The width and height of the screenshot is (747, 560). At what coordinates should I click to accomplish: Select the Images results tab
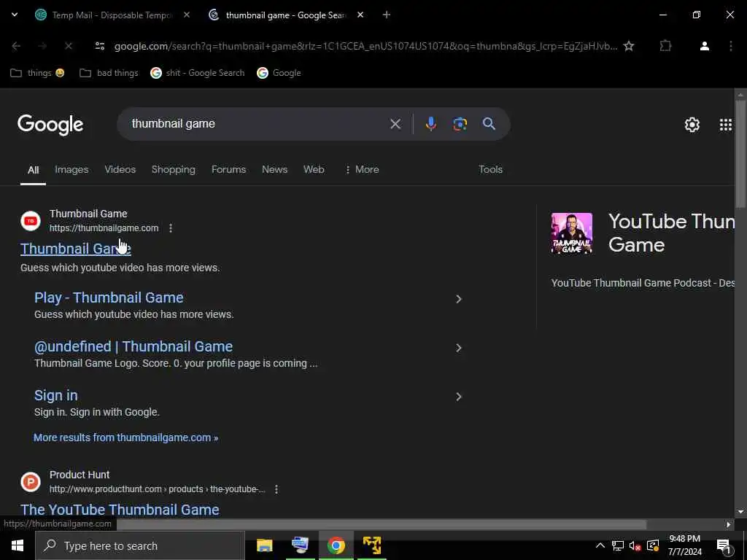pyautogui.click(x=71, y=169)
